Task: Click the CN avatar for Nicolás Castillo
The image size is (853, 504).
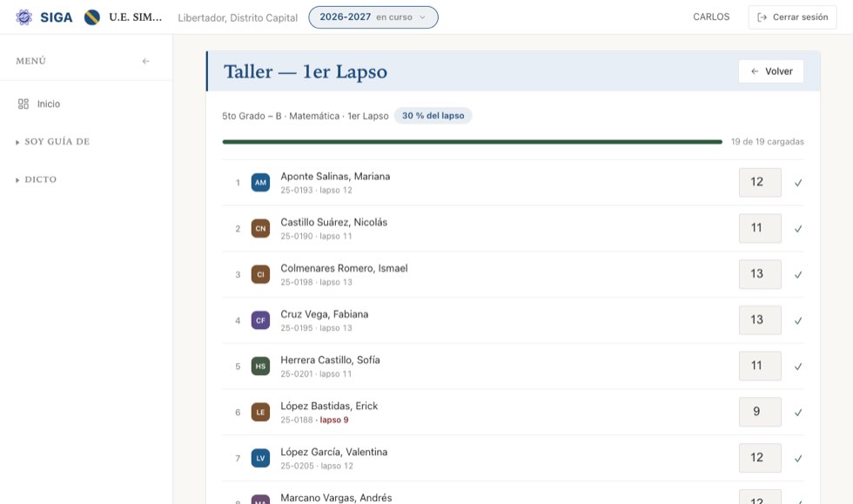Action: [x=260, y=229]
